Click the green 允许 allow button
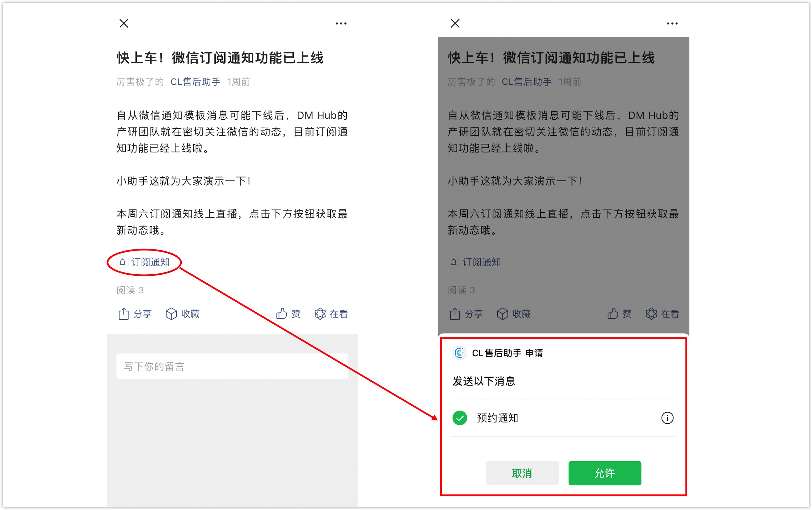Screen dimensions: 812x510 coord(605,473)
